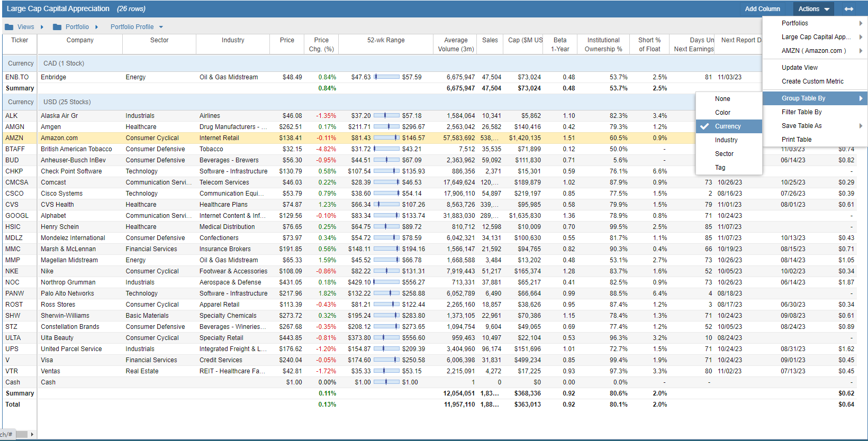Choose Create Custom Metric menu item

click(x=812, y=81)
